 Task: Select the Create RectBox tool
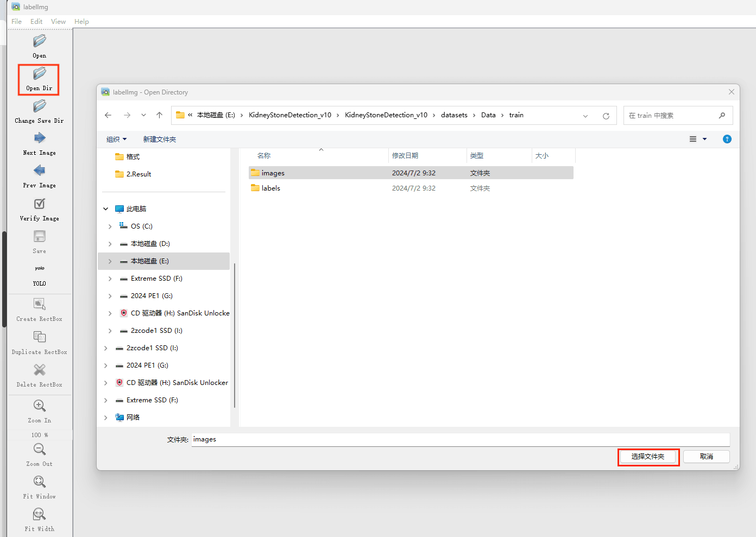click(39, 305)
